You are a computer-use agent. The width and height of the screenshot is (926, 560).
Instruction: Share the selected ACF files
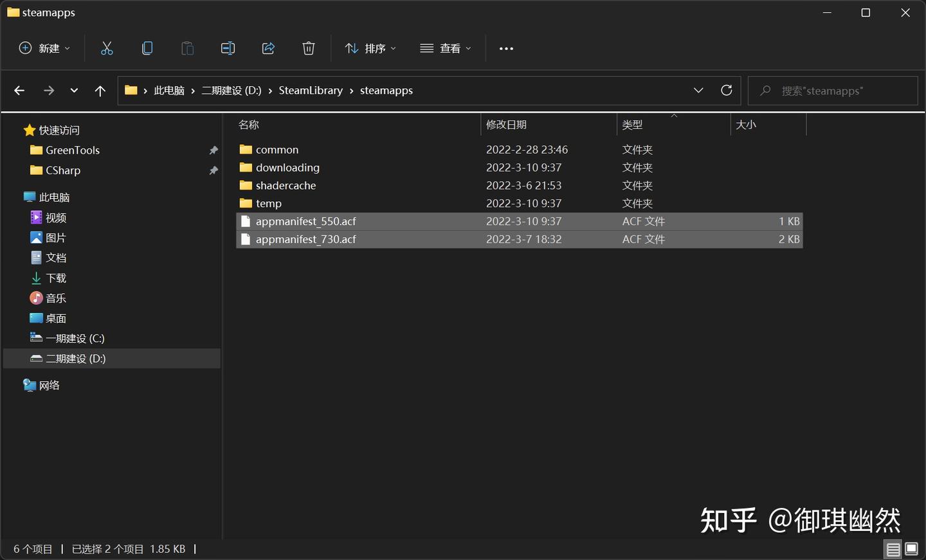pyautogui.click(x=268, y=48)
